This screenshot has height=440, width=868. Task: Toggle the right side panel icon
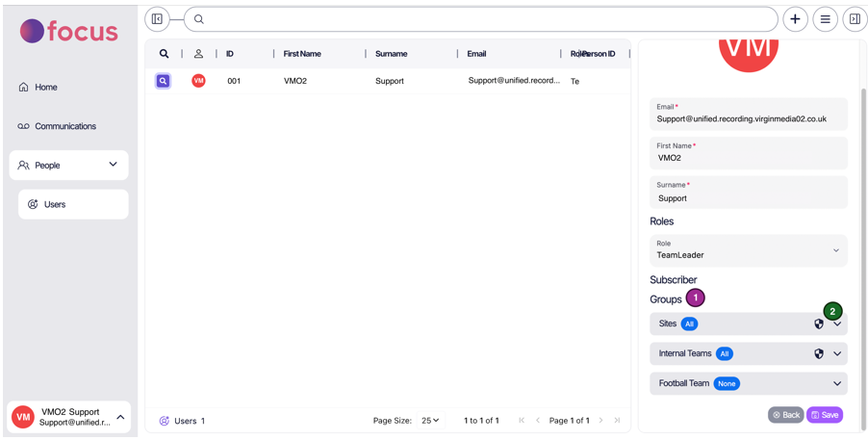(x=855, y=19)
